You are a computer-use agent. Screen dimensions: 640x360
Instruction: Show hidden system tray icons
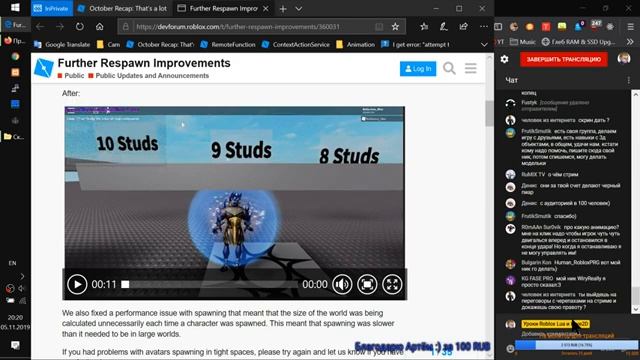(x=22, y=276)
